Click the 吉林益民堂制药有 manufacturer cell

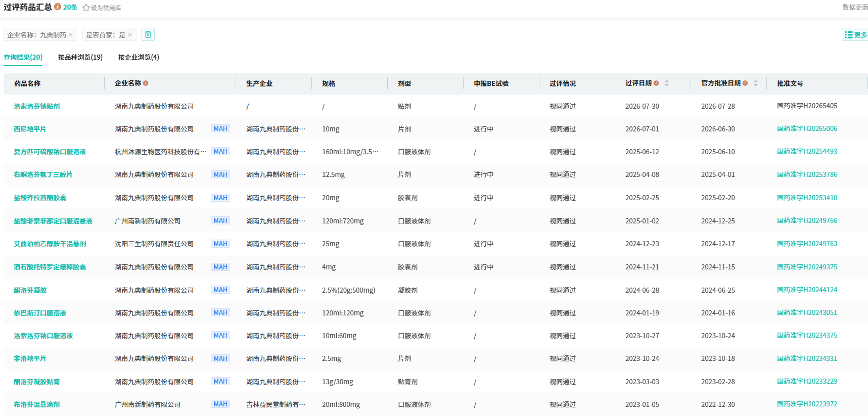(276, 405)
